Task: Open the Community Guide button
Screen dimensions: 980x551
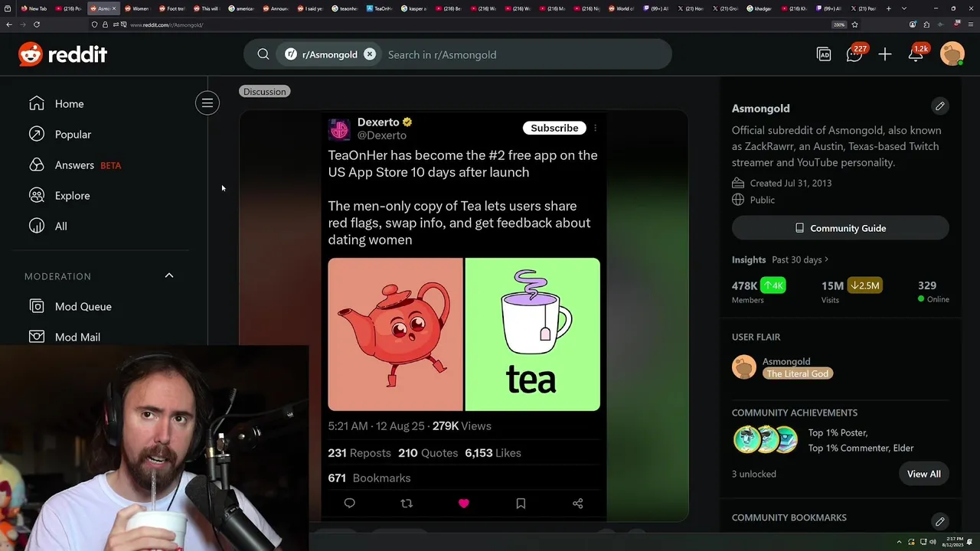Action: click(x=841, y=228)
